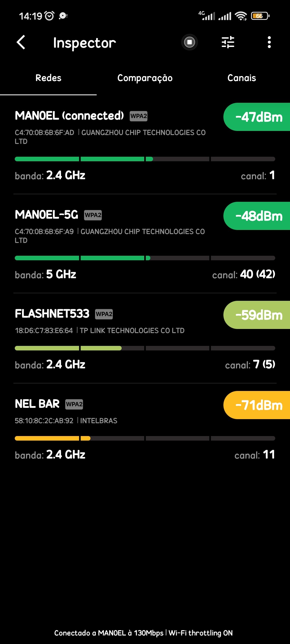Tap the alarm clock icon in status bar
Screen dimensions: 290x644
49,16
